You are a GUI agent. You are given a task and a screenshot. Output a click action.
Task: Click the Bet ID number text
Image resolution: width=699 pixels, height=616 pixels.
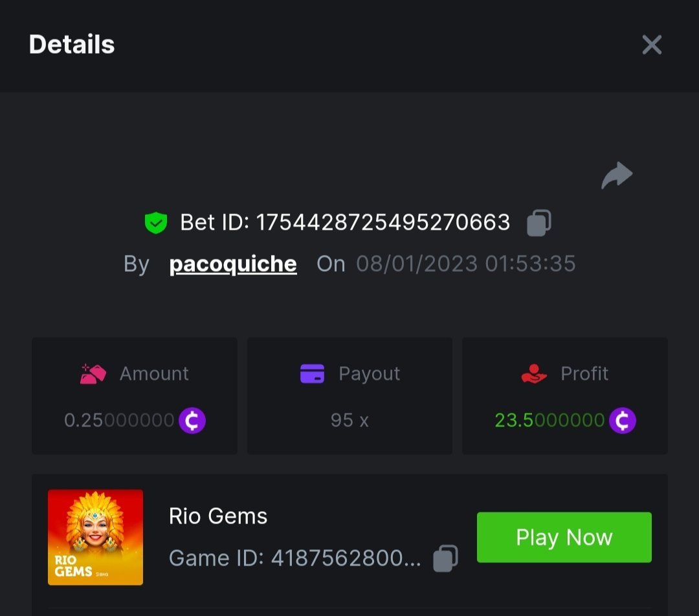tap(383, 223)
